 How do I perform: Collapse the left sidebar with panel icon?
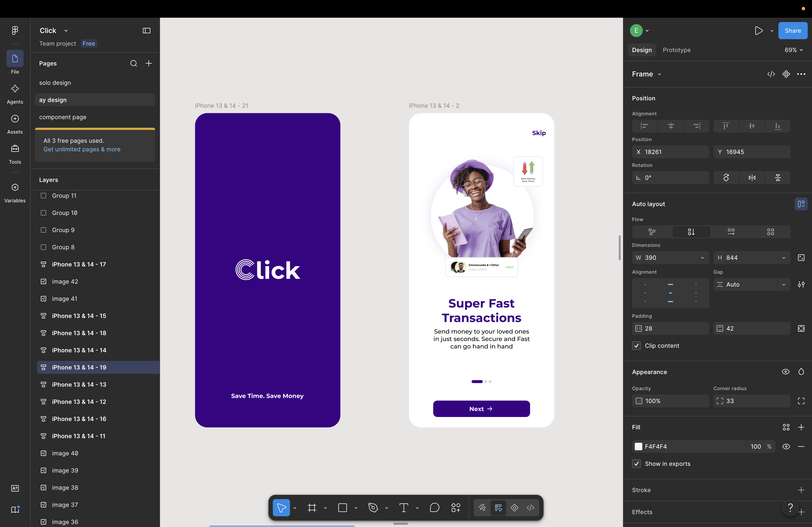(146, 31)
